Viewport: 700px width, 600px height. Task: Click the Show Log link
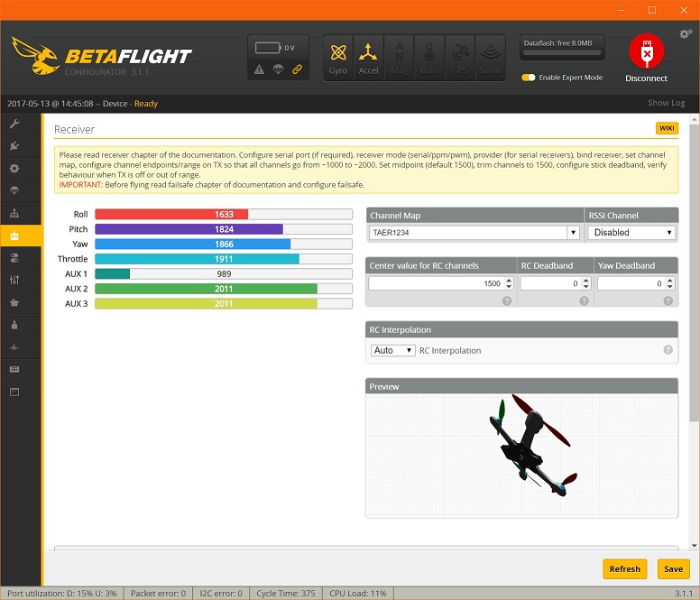[x=666, y=103]
